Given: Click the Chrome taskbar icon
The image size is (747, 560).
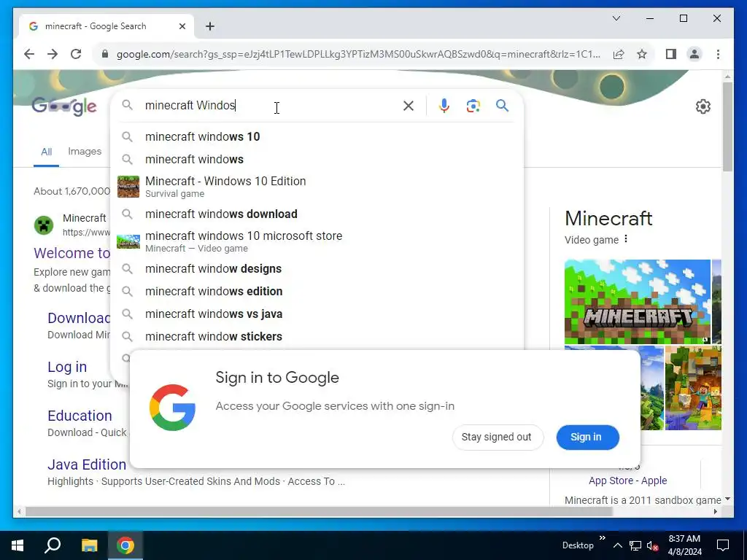Looking at the screenshot, I should [125, 545].
